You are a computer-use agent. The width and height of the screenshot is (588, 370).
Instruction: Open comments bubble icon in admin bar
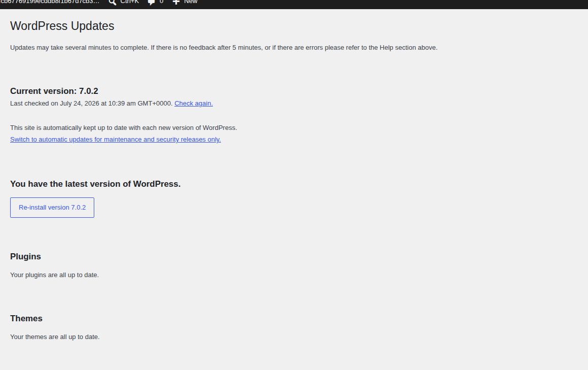(151, 2)
